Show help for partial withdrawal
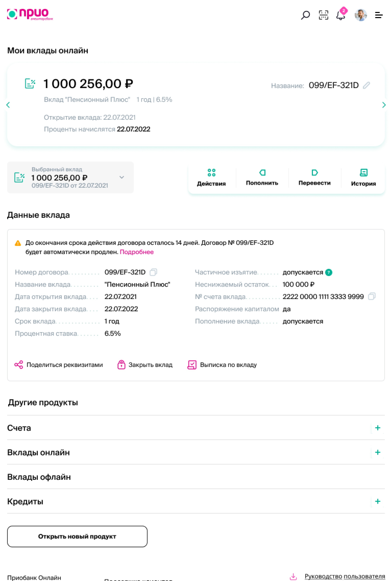Image resolution: width=392 pixels, height=581 pixels. (328, 272)
